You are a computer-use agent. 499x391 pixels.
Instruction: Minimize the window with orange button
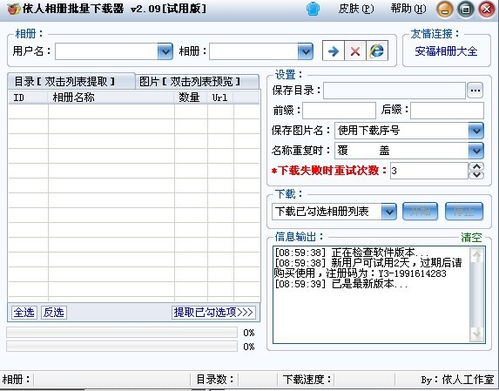tap(445, 9)
